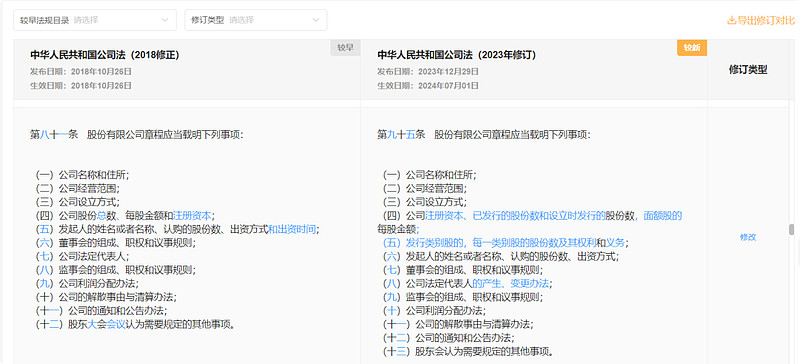The width and height of the screenshot is (800, 364).
Task: Click old version line (九) 公司利润分配办法
Action: pos(87,283)
